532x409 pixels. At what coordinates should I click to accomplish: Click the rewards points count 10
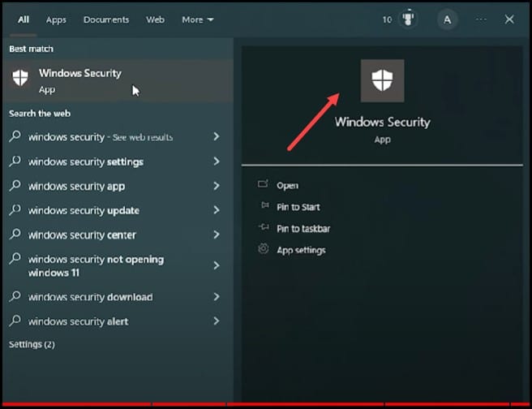pyautogui.click(x=387, y=19)
